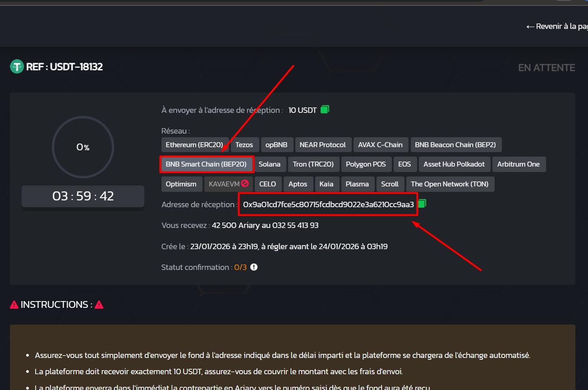The width and height of the screenshot is (588, 390).
Task: Click the 0% circular progress indicator
Action: click(x=83, y=147)
